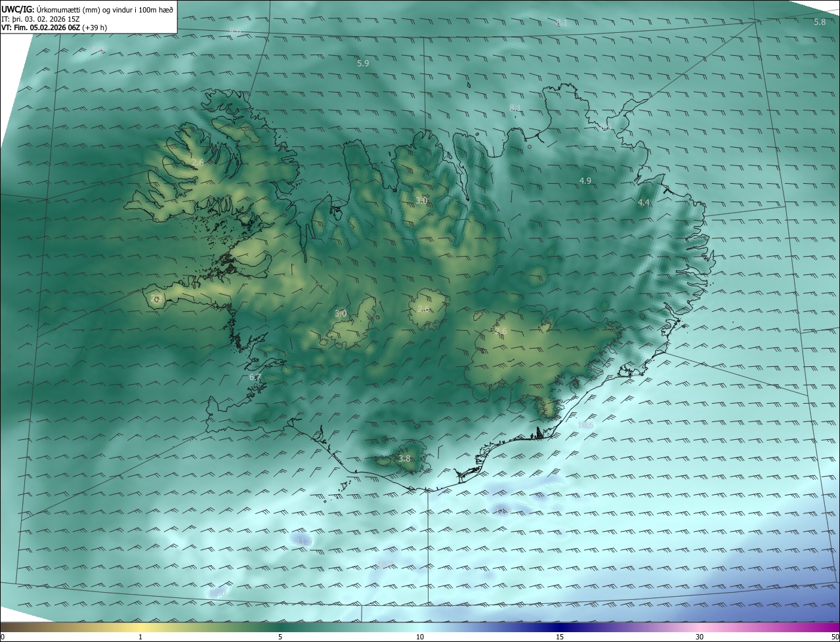Screen dimensions: 840x642
Task: Click the 50 tick label on color scale
Action: coord(834,637)
